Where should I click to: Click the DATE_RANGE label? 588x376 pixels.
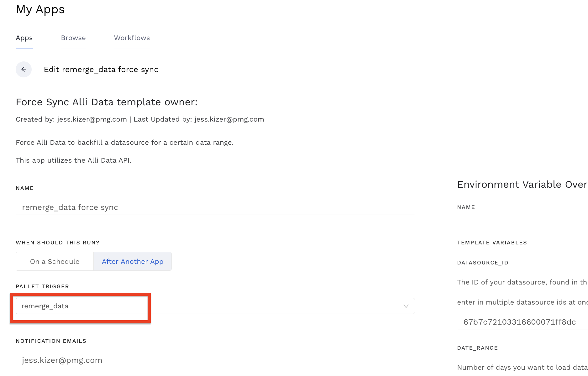pos(477,348)
